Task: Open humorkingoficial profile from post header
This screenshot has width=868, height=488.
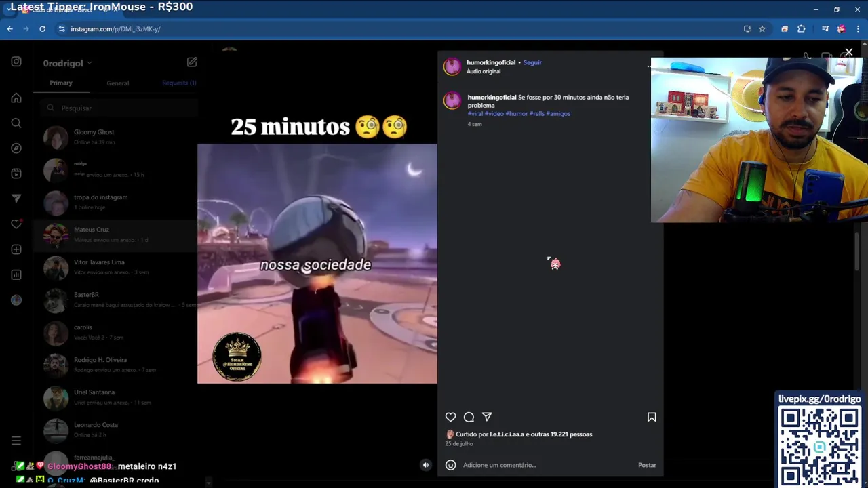Action: pyautogui.click(x=491, y=62)
